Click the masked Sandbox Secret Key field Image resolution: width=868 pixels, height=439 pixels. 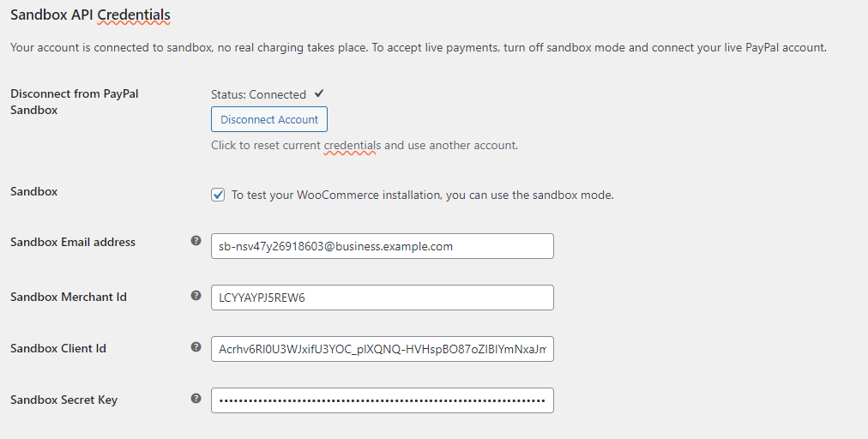(x=382, y=400)
